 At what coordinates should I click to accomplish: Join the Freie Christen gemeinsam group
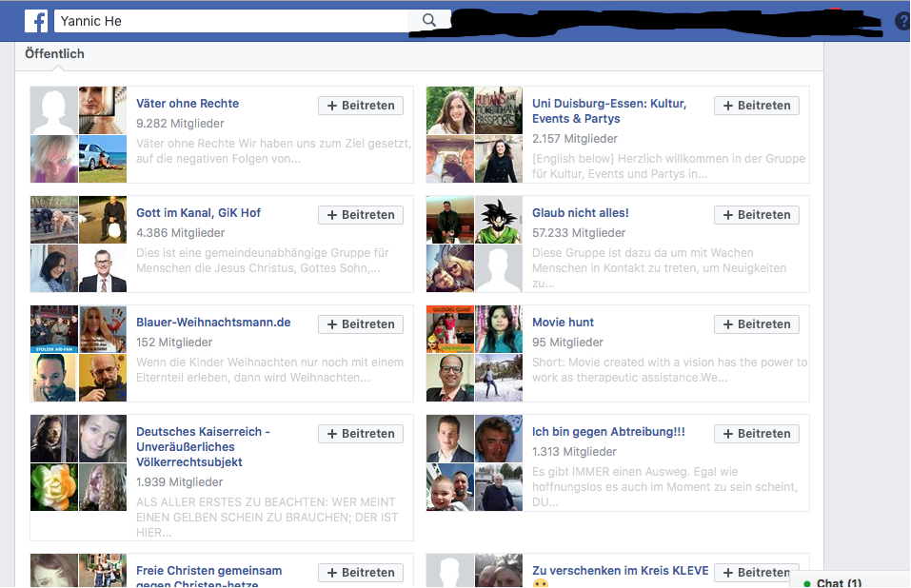point(361,573)
